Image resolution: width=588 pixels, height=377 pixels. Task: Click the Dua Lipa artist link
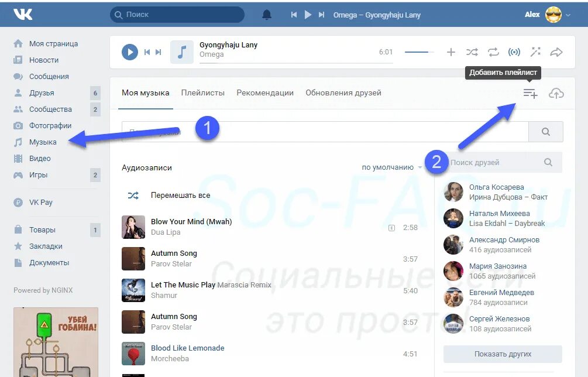(x=166, y=232)
